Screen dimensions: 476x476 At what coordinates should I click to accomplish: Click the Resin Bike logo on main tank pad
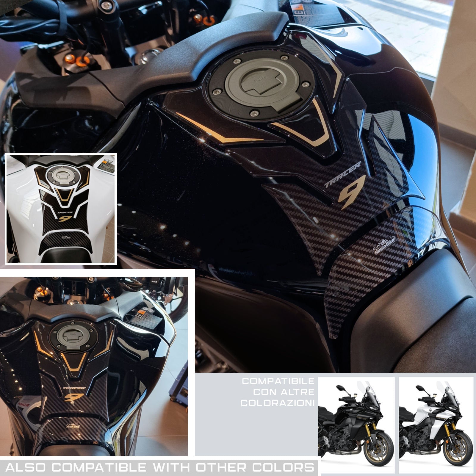coord(384,245)
